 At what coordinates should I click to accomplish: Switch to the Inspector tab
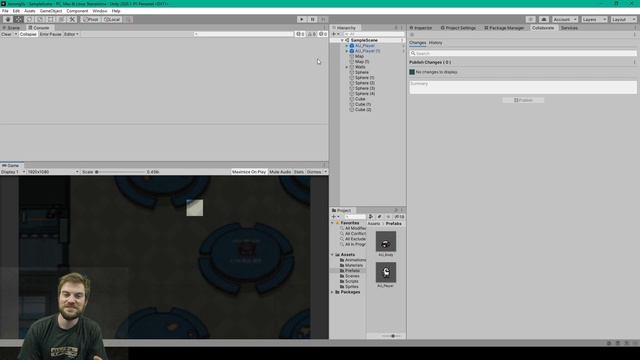(x=421, y=28)
